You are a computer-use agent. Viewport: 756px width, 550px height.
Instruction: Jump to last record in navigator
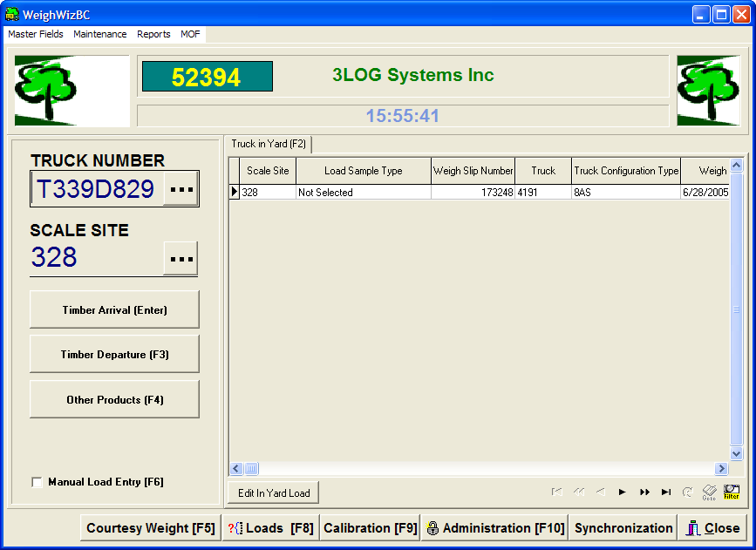[x=666, y=492]
